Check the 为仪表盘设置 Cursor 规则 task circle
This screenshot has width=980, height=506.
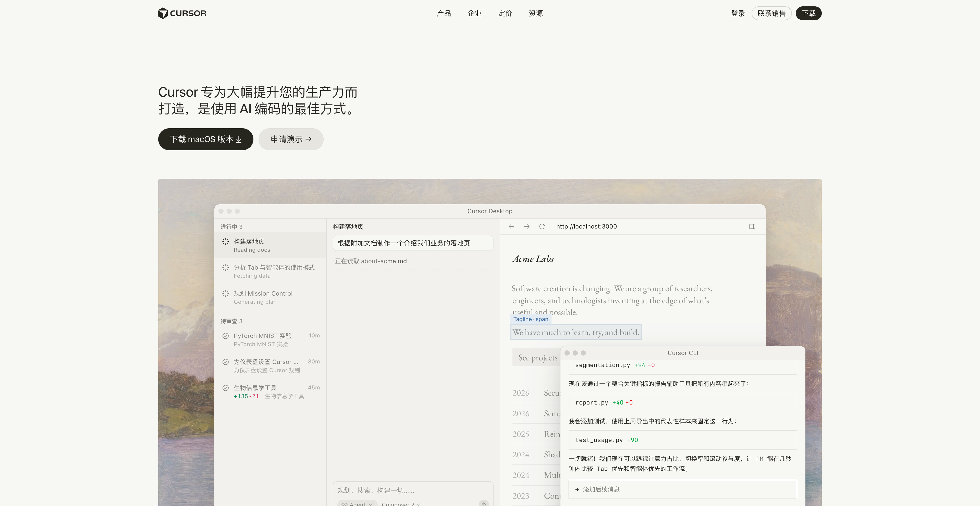click(x=225, y=362)
